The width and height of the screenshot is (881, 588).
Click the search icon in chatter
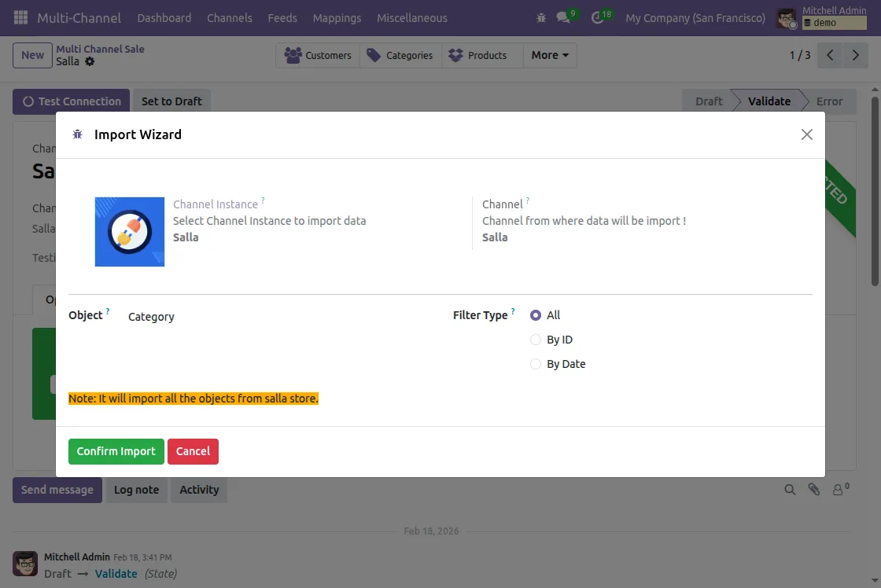[790, 490]
